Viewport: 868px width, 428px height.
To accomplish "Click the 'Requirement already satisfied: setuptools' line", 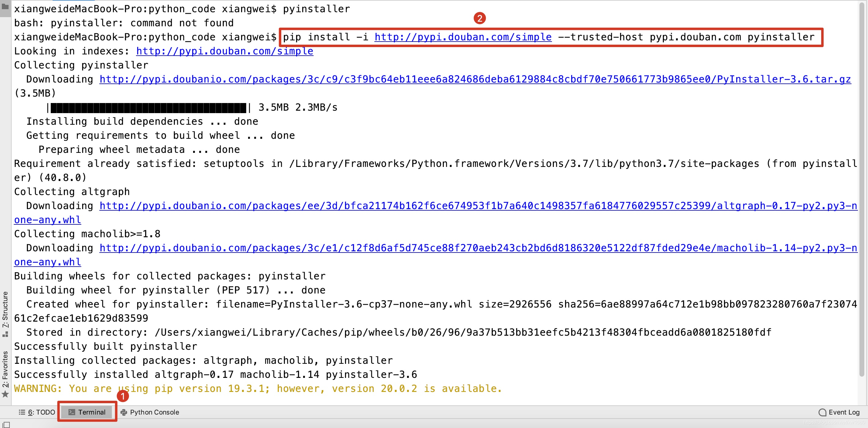I will (x=436, y=171).
